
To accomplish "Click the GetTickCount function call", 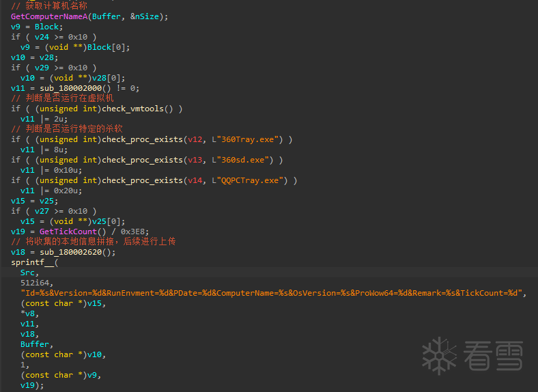I will coord(68,232).
